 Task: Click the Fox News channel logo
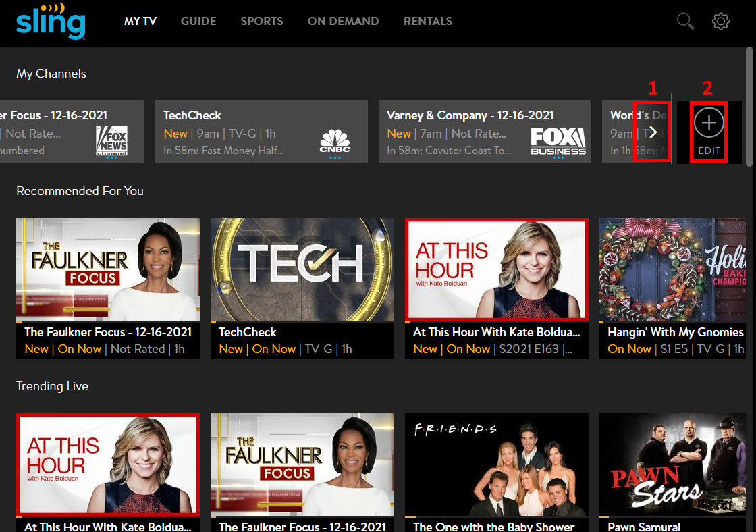(111, 141)
